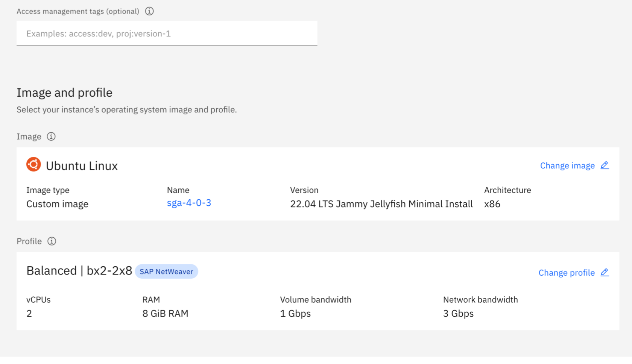This screenshot has width=632, height=364.
Task: Open the sga-4-0-3 image name link
Action: click(x=189, y=203)
